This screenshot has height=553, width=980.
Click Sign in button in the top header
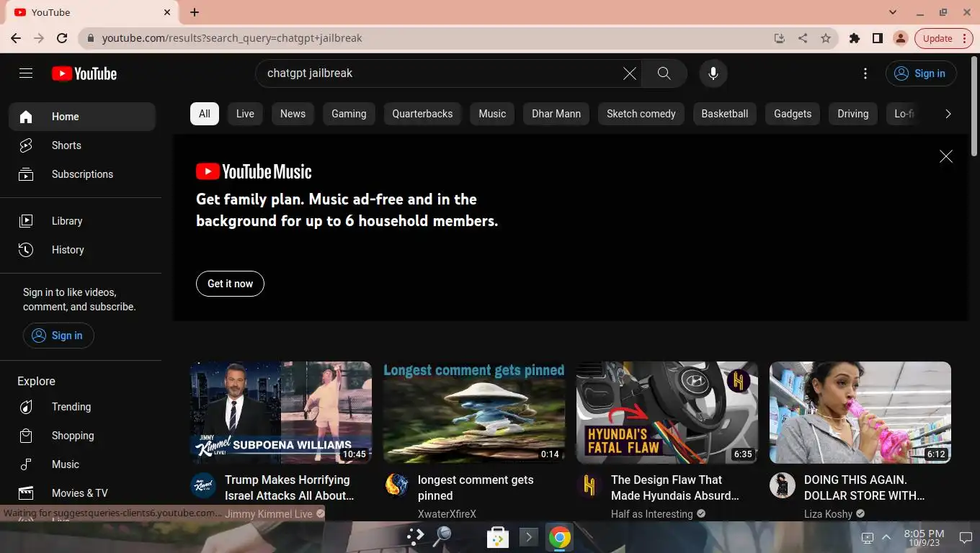coord(920,73)
